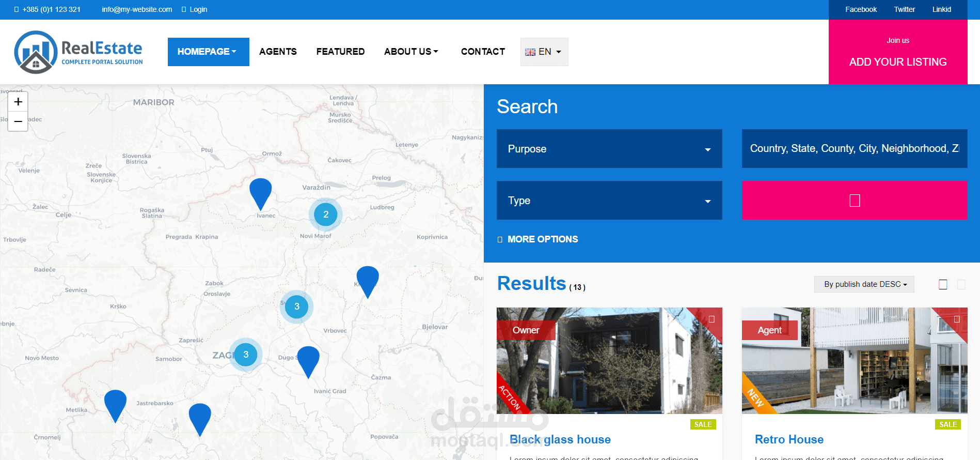Click the map pin near Dugo Selo

(308, 362)
